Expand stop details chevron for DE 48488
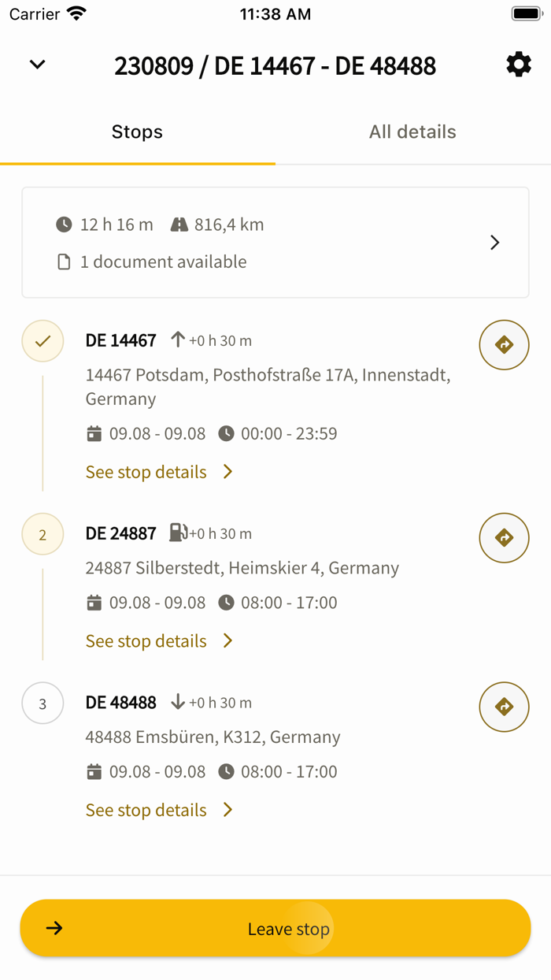Viewport: 551px width, 980px height. [227, 810]
